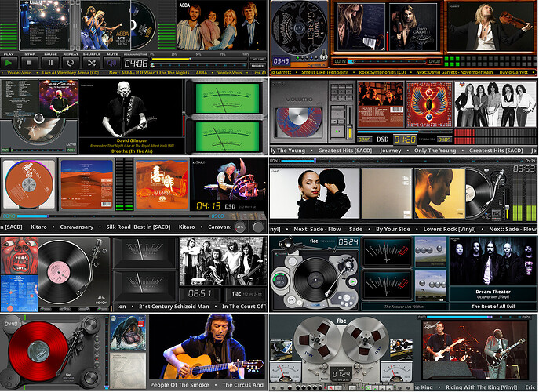Pause the ABBA Wembley Arena track
The image size is (539, 392).
click(x=50, y=63)
